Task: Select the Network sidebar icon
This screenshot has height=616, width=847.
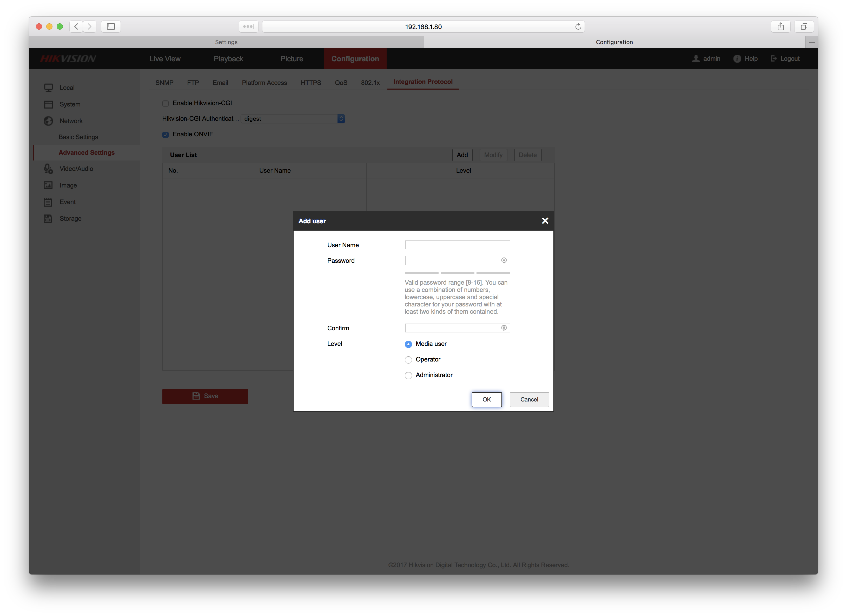Action: pos(48,120)
